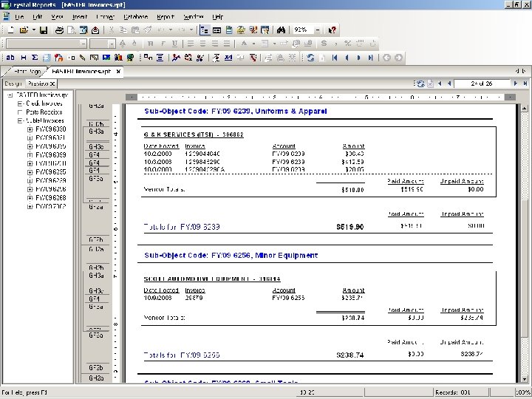Click the Insert Group icon next to ab
Screen dimensions: 532x399
click(x=23, y=58)
